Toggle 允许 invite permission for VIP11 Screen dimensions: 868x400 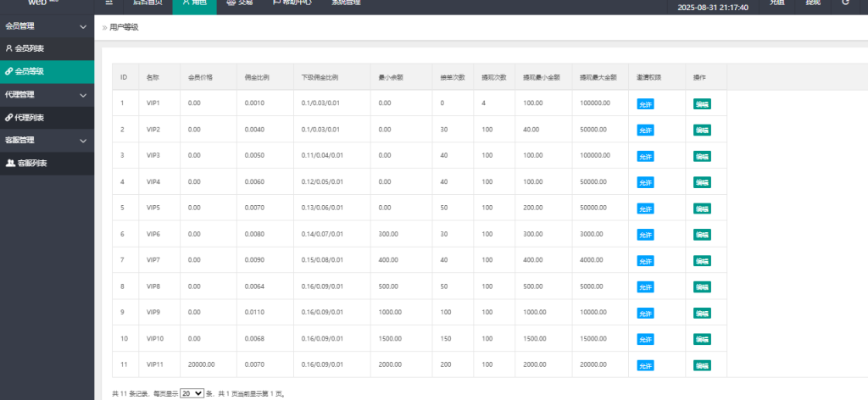tap(646, 365)
